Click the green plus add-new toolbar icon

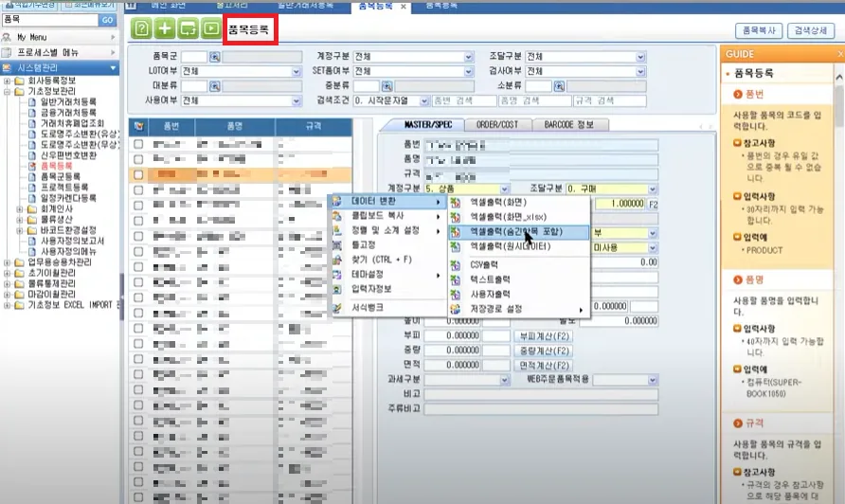(x=165, y=28)
